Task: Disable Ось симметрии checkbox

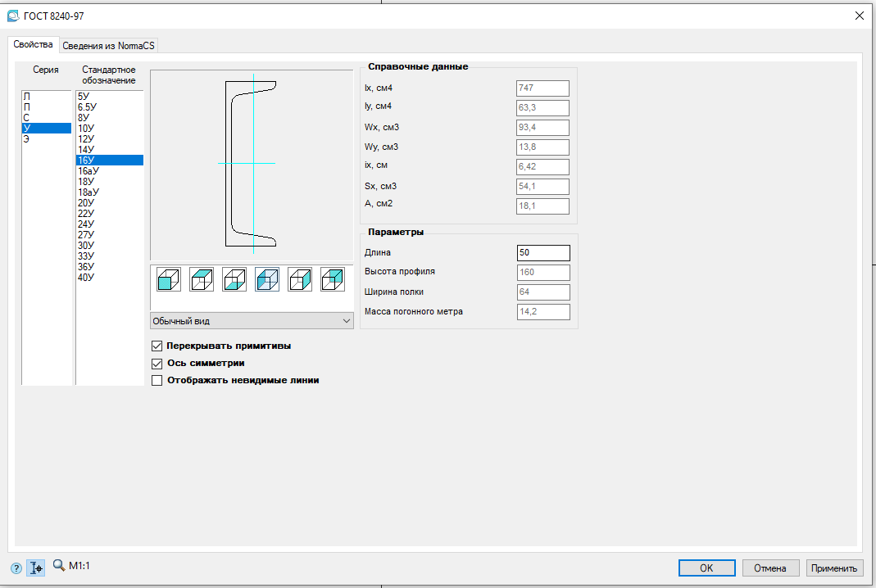Action: (x=158, y=363)
